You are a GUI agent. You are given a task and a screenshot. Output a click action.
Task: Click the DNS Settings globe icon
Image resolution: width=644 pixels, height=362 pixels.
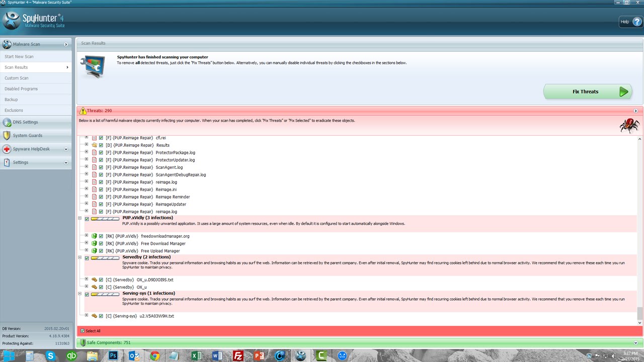[7, 122]
